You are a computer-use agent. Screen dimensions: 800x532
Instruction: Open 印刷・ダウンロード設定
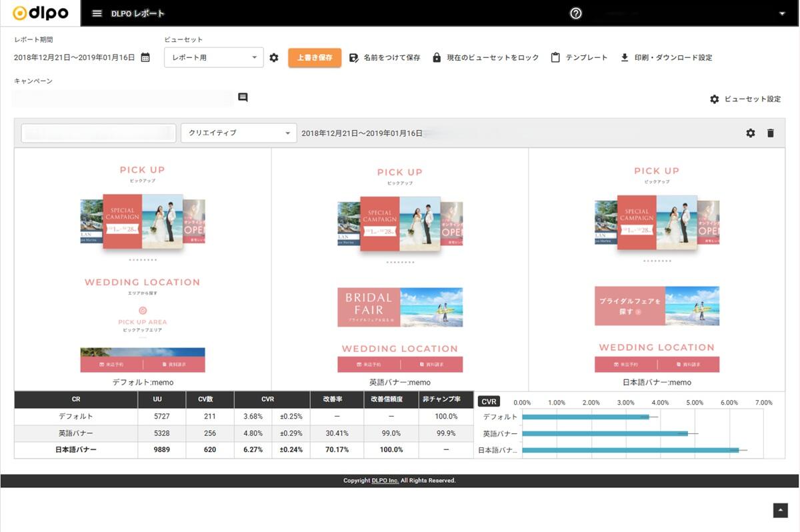pos(666,58)
